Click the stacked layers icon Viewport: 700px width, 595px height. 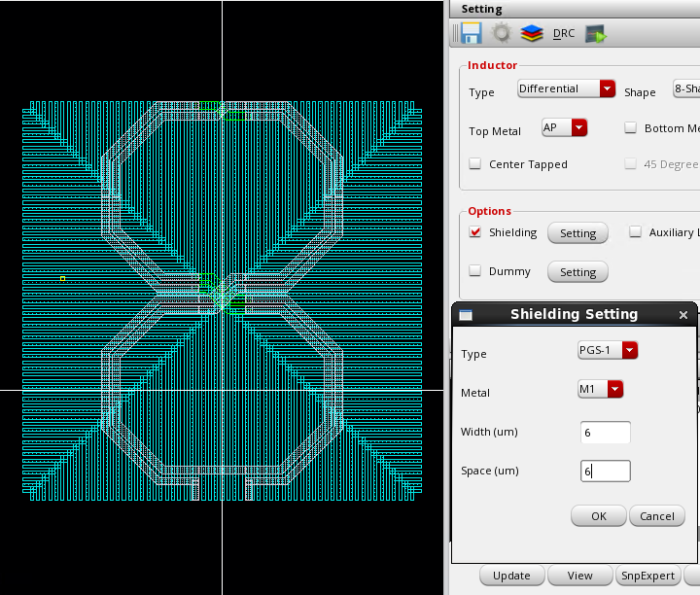tap(531, 34)
